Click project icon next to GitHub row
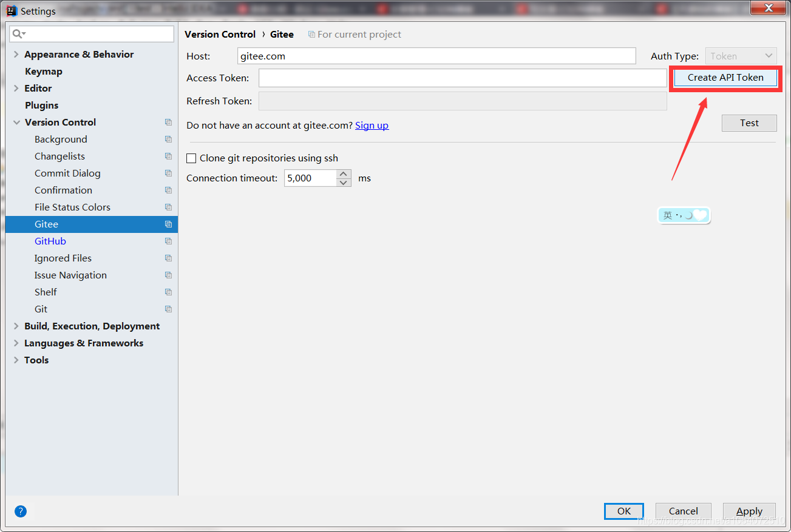Screen dimensions: 791x532 click(168, 241)
